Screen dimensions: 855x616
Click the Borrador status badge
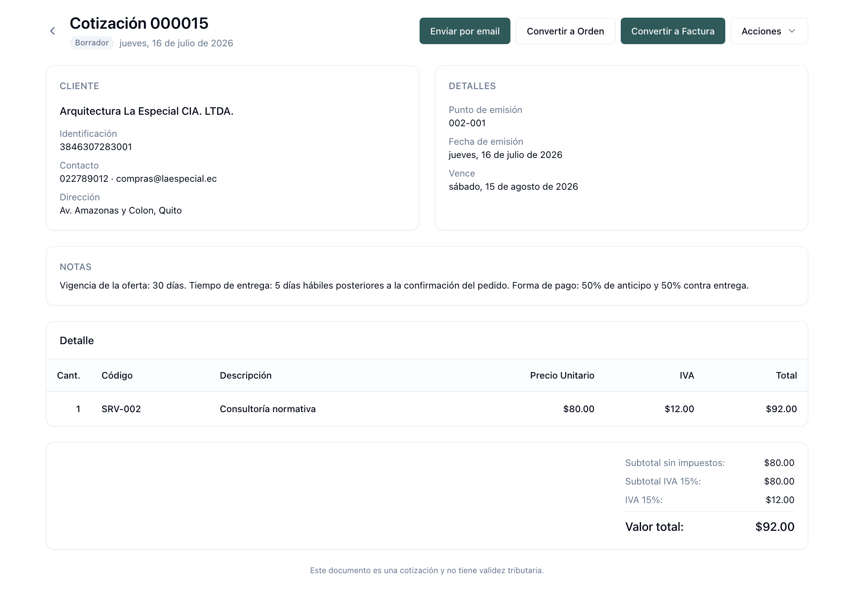pos(92,43)
